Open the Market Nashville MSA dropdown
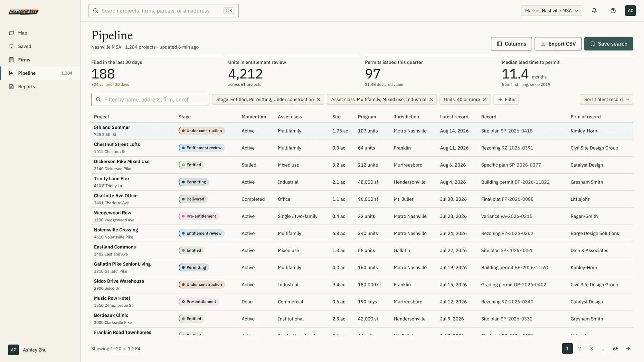The height and width of the screenshot is (362, 644). [551, 11]
